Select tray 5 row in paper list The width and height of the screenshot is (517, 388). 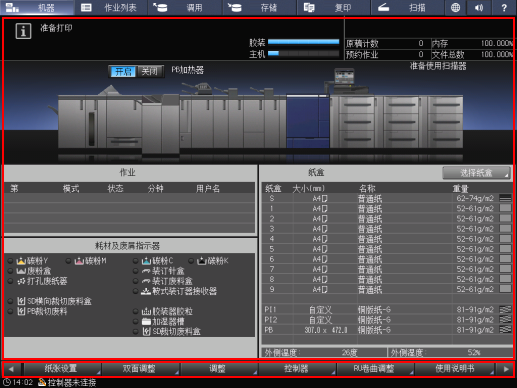387,249
